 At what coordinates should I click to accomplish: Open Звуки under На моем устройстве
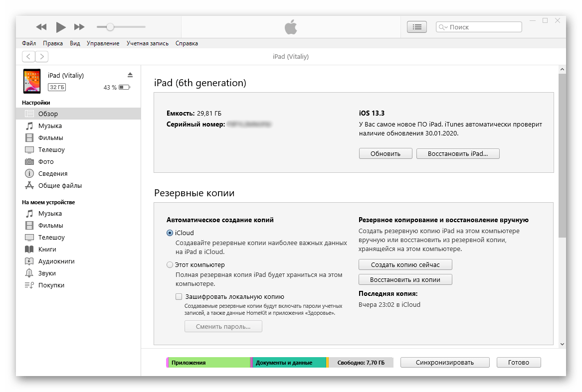pyautogui.click(x=47, y=273)
